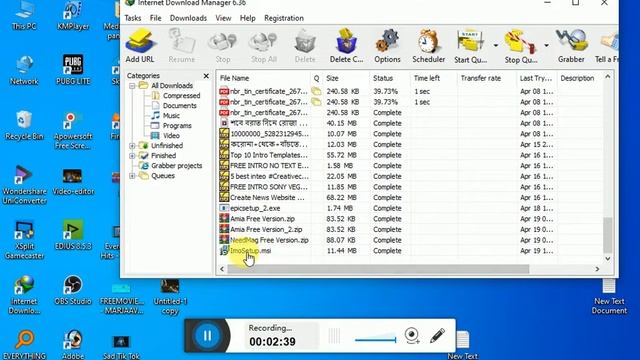Click the scroll right arrow of the list
640x360 pixels.
[597, 269]
